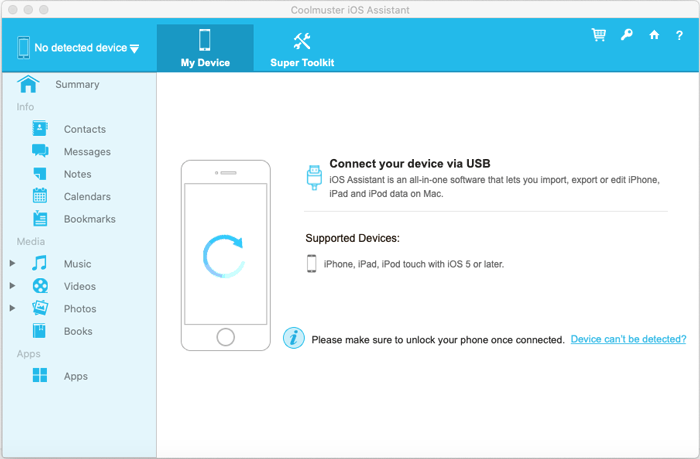Open help via question mark icon

click(x=679, y=35)
